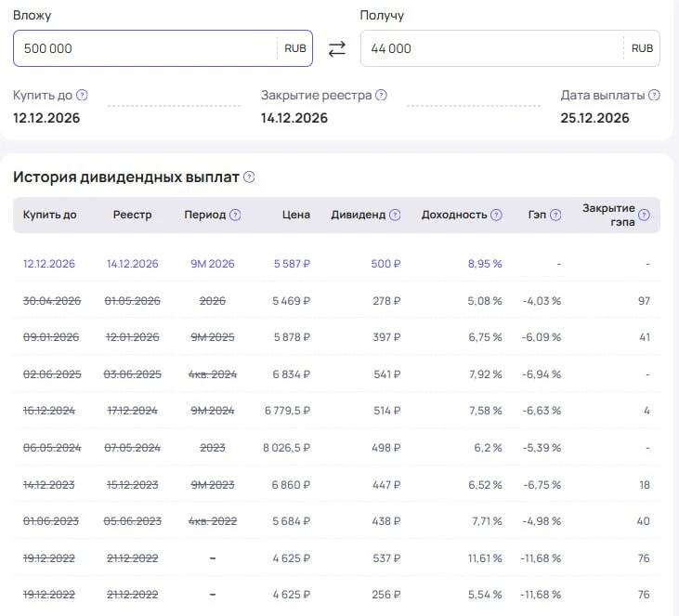Click crossed-out date 02.06.2025

point(52,374)
